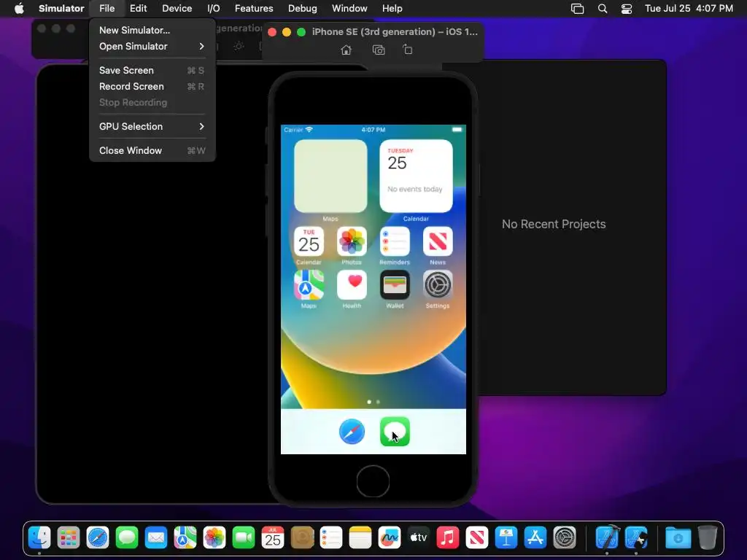Open the Reminders app on iPhone
Image resolution: width=747 pixels, height=560 pixels.
[395, 241]
